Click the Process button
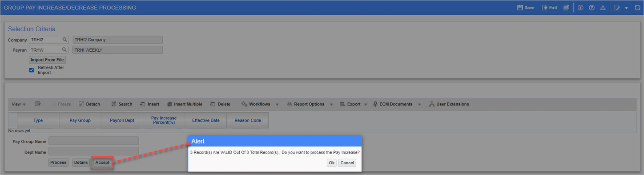Image resolution: width=644 pixels, height=175 pixels. pyautogui.click(x=58, y=163)
